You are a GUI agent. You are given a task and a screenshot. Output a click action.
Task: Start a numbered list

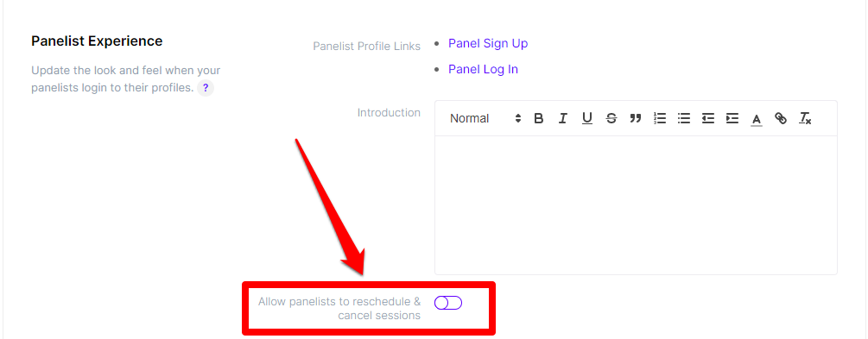(x=660, y=118)
